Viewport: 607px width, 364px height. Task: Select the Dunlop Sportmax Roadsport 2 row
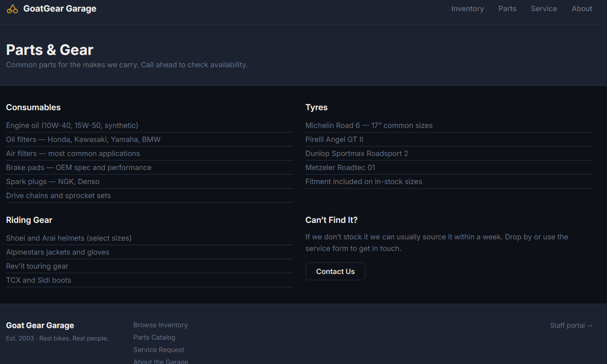[x=449, y=154]
